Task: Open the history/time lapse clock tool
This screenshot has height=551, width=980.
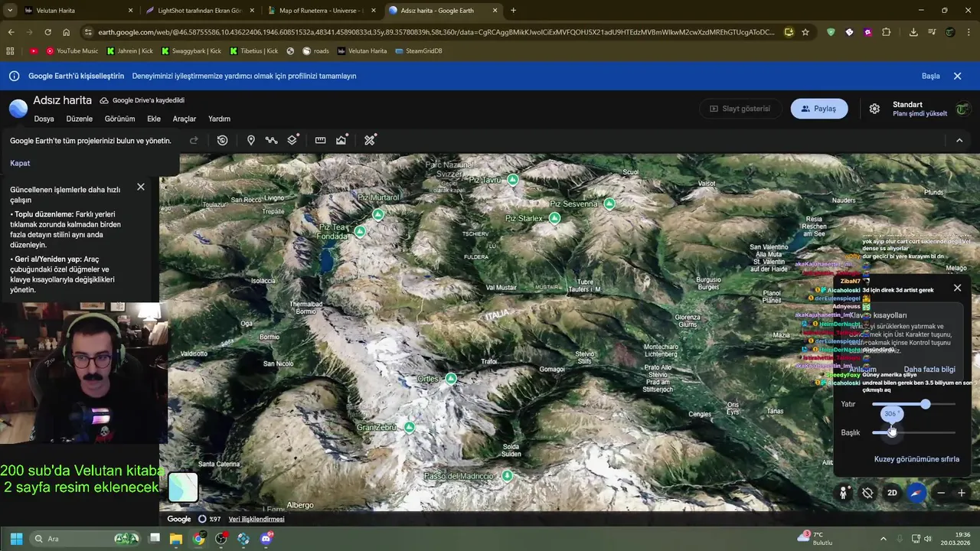Action: coord(222,140)
